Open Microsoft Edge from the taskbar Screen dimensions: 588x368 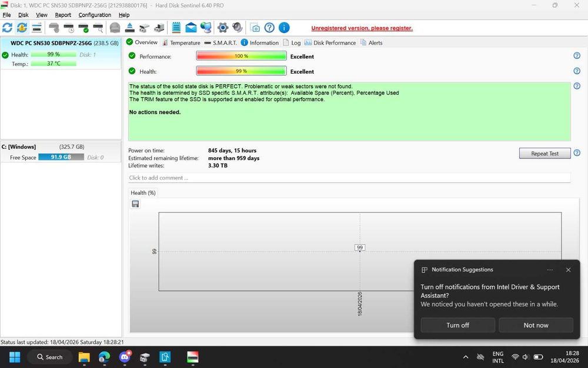(104, 357)
